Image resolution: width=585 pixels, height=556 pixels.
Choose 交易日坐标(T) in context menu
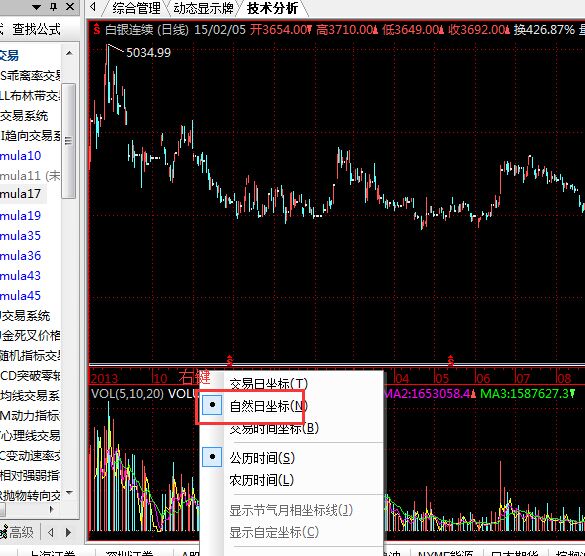[x=269, y=384]
